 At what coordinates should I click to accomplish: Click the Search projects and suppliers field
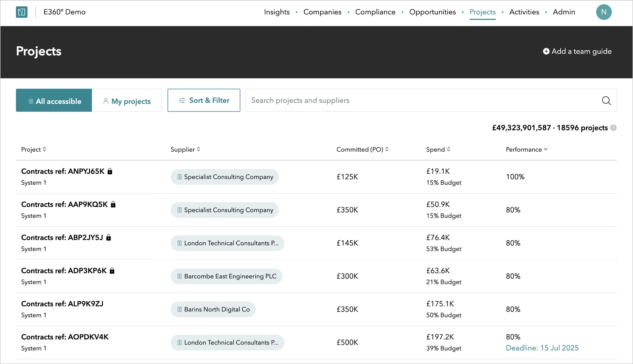click(390, 100)
